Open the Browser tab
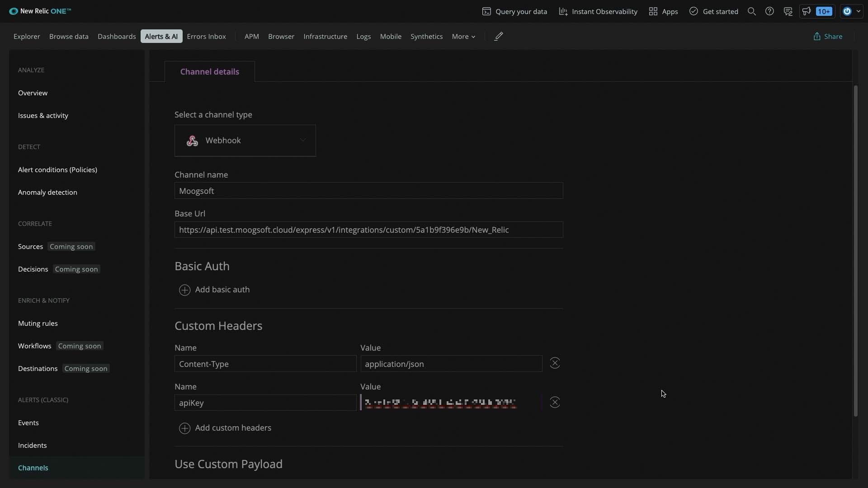 pyautogui.click(x=281, y=37)
